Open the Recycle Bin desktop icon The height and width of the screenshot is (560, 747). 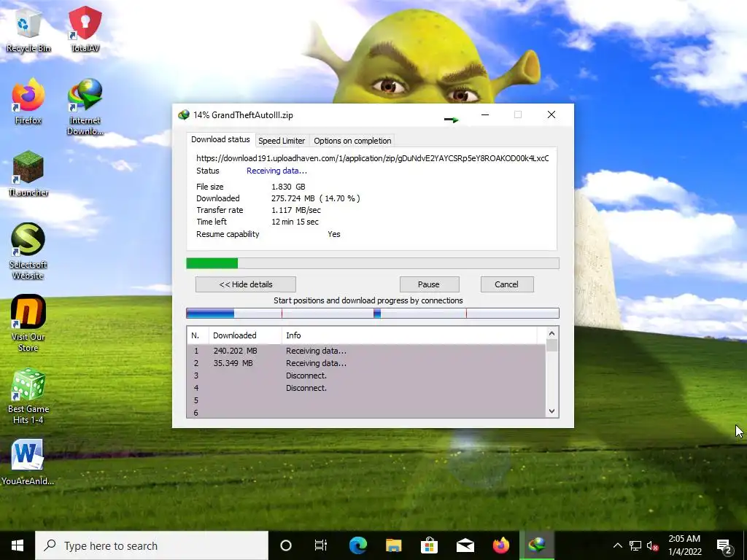pos(28,31)
